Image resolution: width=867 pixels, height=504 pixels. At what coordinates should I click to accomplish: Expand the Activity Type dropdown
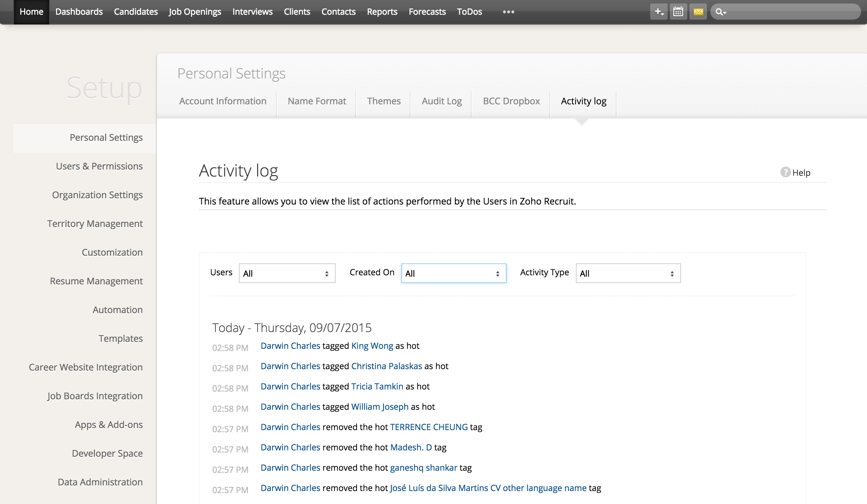pyautogui.click(x=628, y=273)
